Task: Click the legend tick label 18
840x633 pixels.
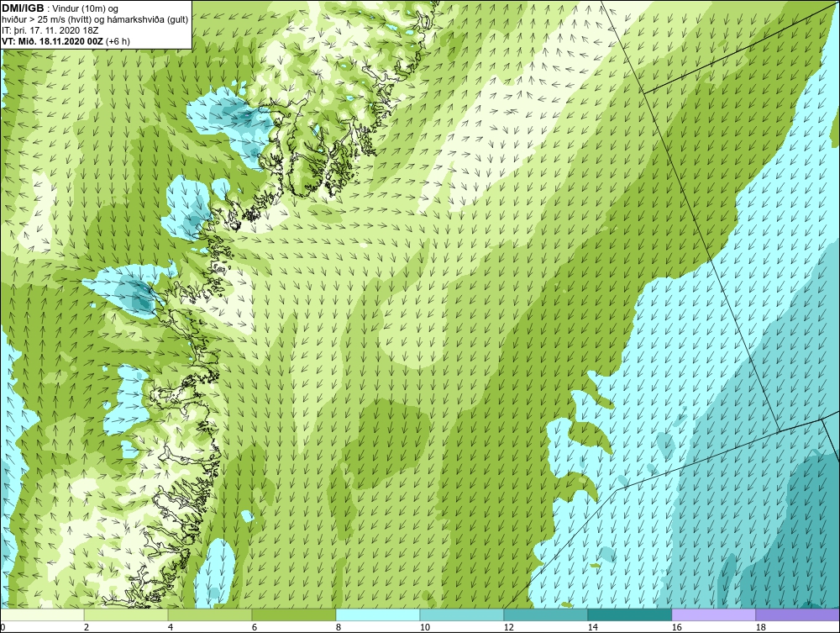Action: [761, 628]
